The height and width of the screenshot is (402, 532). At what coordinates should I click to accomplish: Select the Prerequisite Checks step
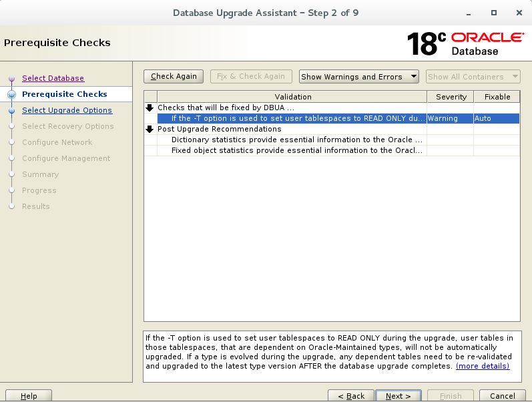coord(65,94)
